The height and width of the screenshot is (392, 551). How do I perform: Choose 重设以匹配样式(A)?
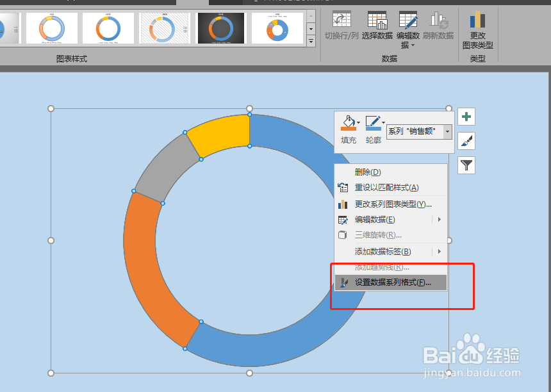click(x=390, y=188)
